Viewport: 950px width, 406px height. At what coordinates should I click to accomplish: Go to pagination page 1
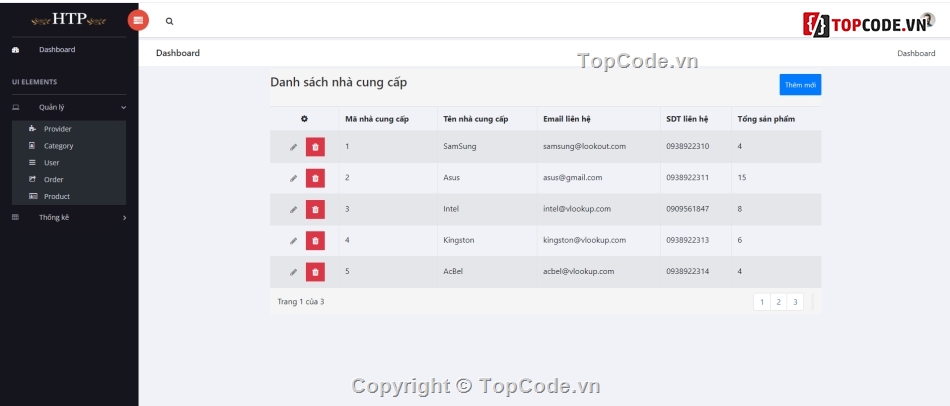click(762, 302)
